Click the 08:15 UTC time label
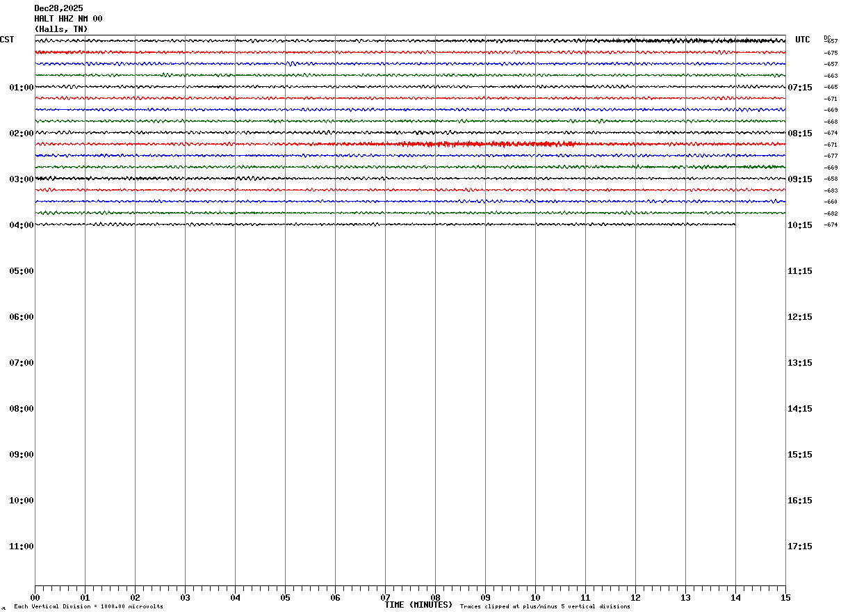This screenshot has width=841, height=616. (800, 133)
